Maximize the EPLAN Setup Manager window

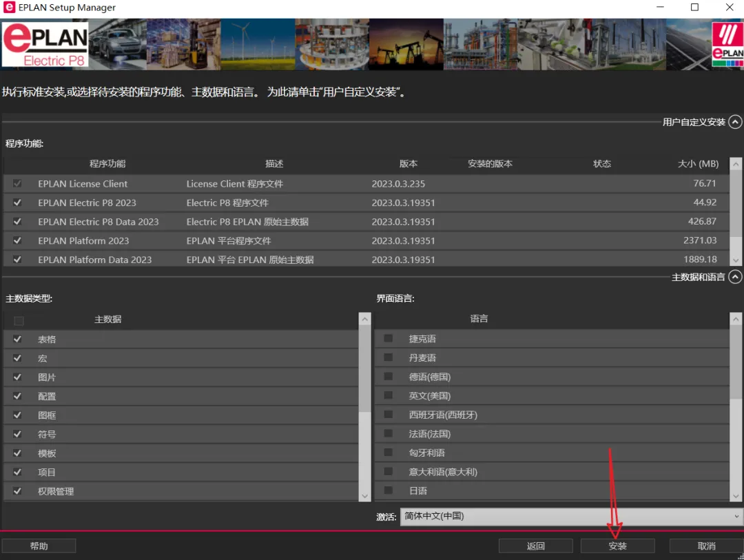pyautogui.click(x=694, y=7)
